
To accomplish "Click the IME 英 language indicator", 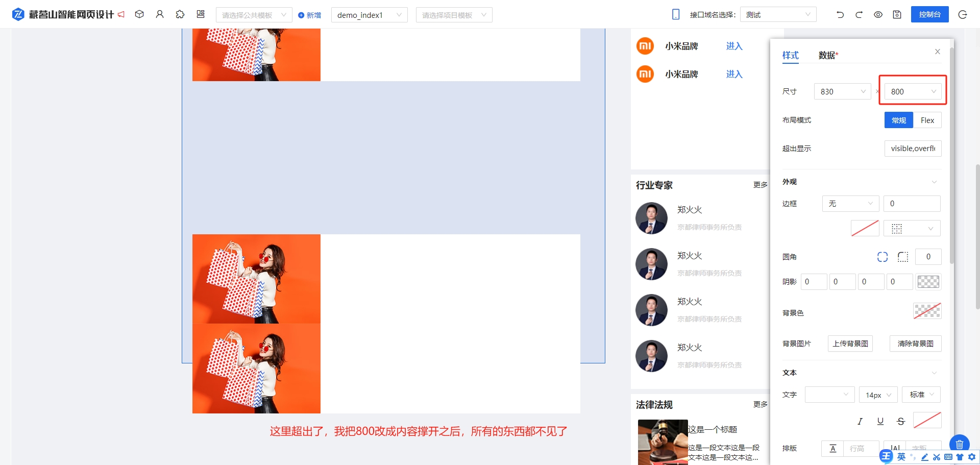I will (901, 457).
